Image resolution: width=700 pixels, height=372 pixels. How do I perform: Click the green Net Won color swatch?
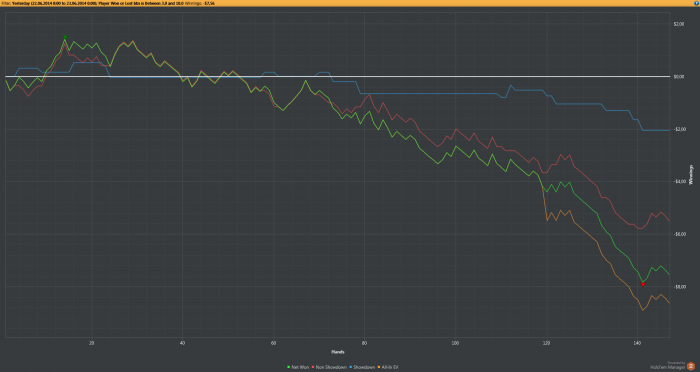point(288,367)
